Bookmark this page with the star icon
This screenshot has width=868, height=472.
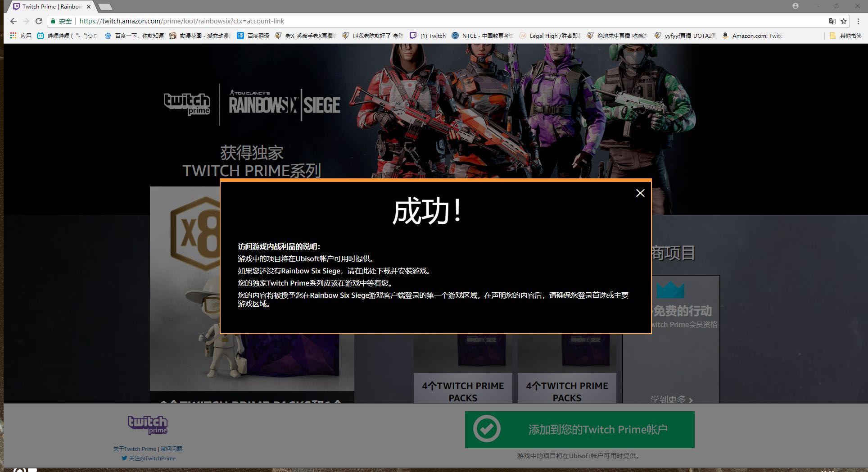tap(844, 21)
